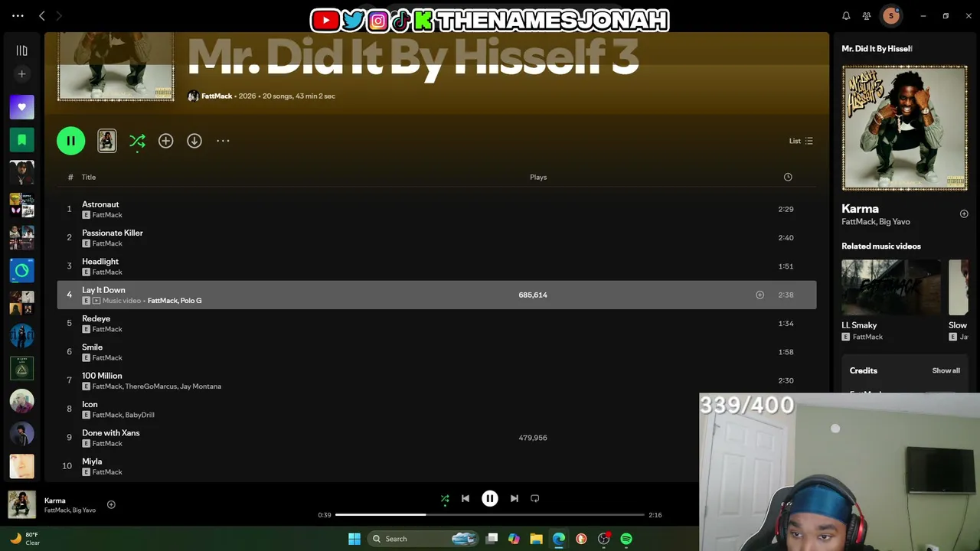Click the large album art in right panel

(905, 128)
